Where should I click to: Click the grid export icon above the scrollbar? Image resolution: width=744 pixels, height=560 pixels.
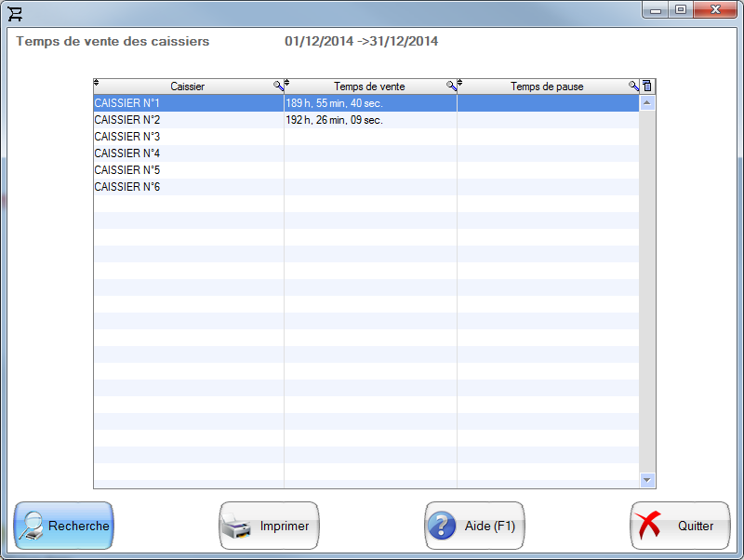point(646,86)
